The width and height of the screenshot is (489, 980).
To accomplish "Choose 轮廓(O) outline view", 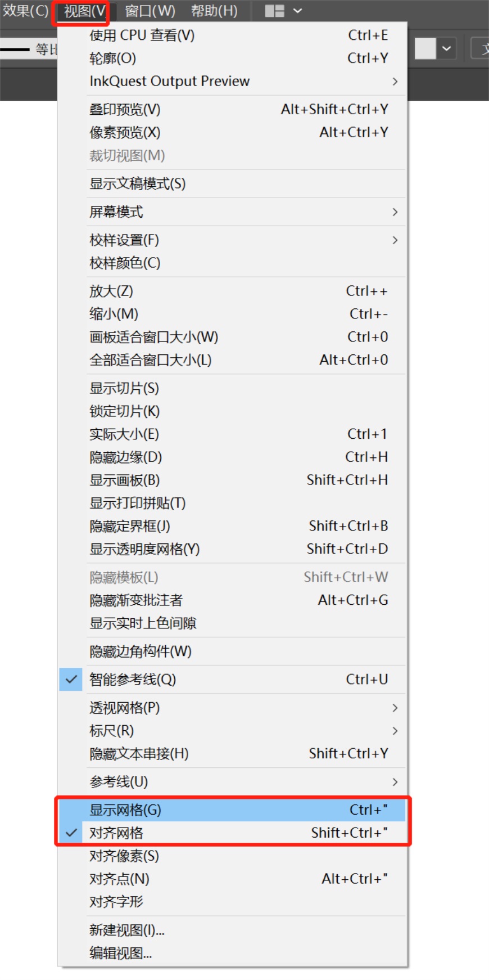I will click(x=232, y=58).
